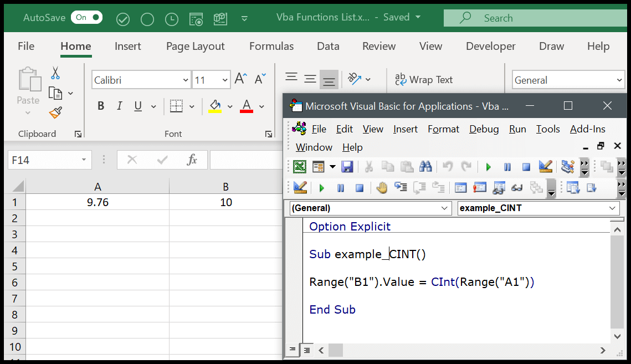Viewport: 631px width, 364px height.
Task: Switch AutoSave to Off
Action: [86, 17]
